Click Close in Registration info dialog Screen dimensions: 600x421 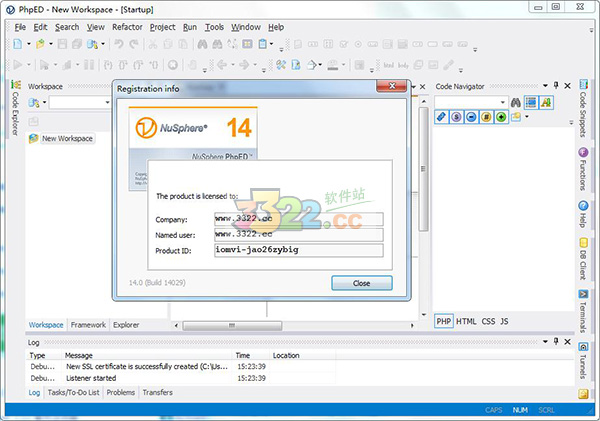362,283
